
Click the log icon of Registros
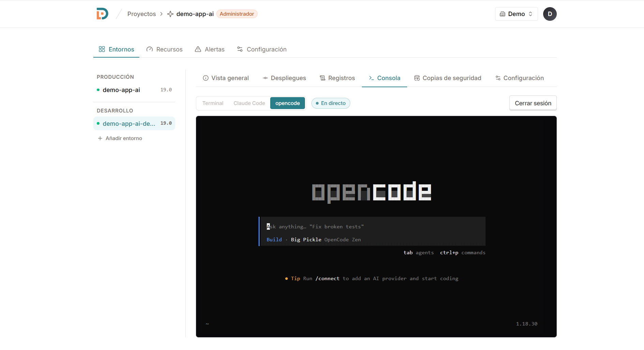323,78
